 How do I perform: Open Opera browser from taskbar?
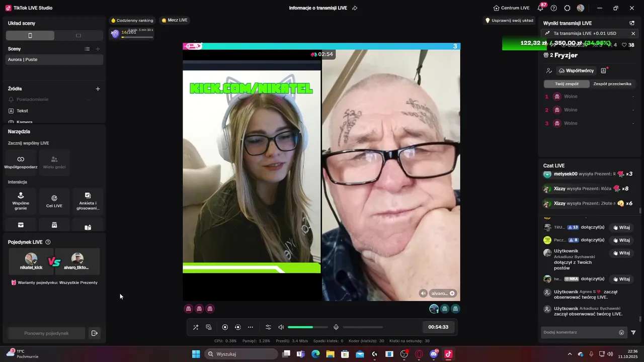click(x=419, y=354)
